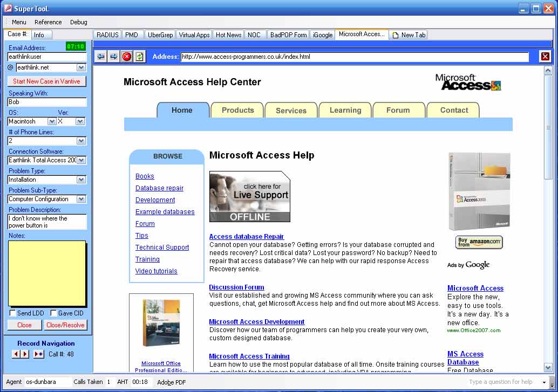Open the Video tutorials link

[x=156, y=271]
